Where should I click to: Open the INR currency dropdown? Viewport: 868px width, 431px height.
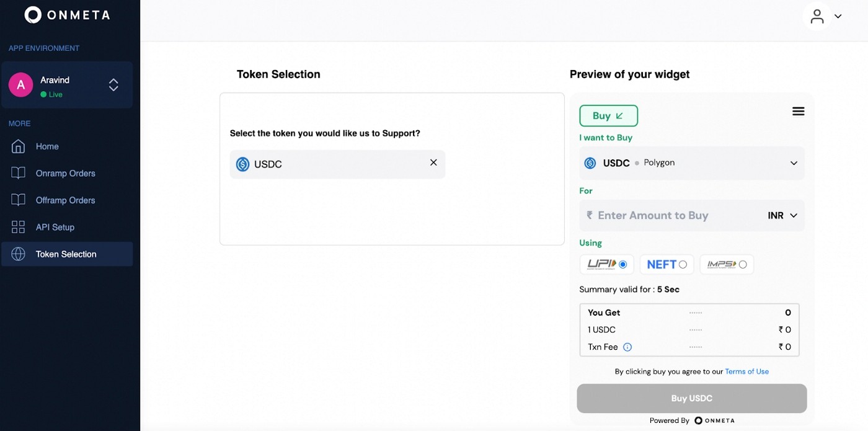point(782,216)
